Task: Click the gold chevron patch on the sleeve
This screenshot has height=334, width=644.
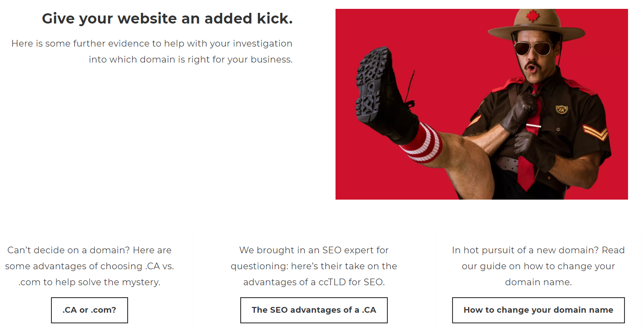Action: point(595,132)
